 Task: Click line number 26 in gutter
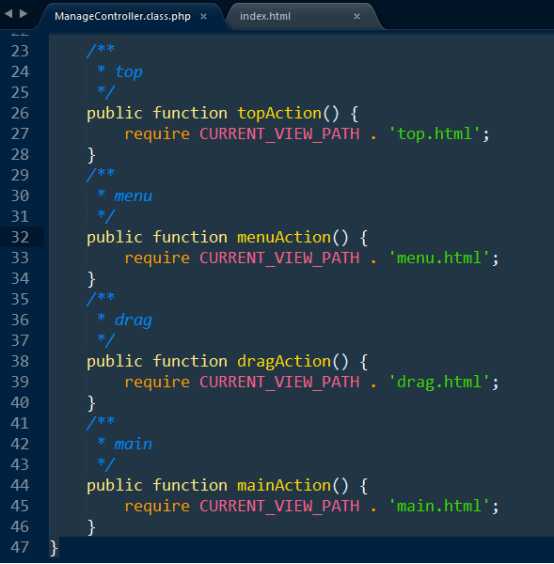pyautogui.click(x=20, y=113)
